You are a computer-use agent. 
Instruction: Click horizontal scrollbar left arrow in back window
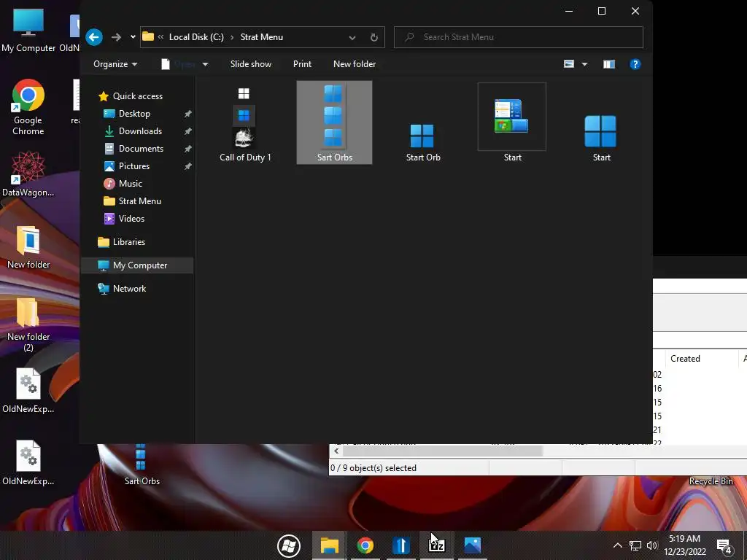pos(336,451)
